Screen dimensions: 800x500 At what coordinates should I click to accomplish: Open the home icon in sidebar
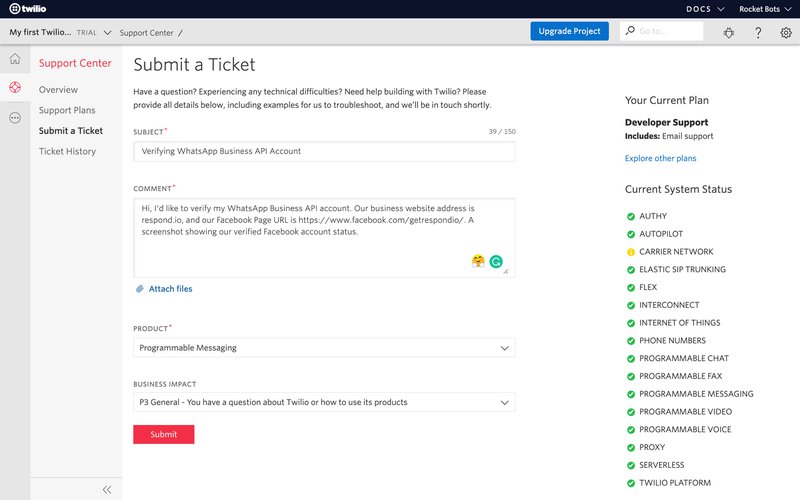[15, 59]
